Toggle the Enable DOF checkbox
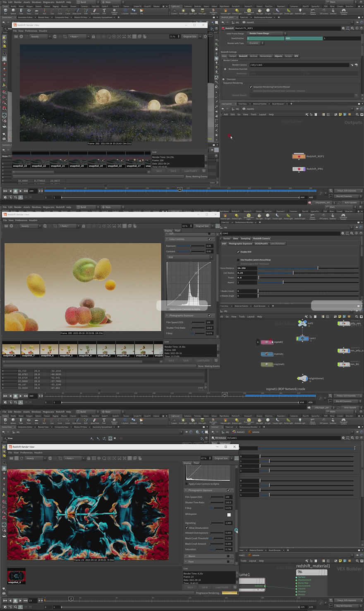The image size is (364, 611). (x=238, y=252)
